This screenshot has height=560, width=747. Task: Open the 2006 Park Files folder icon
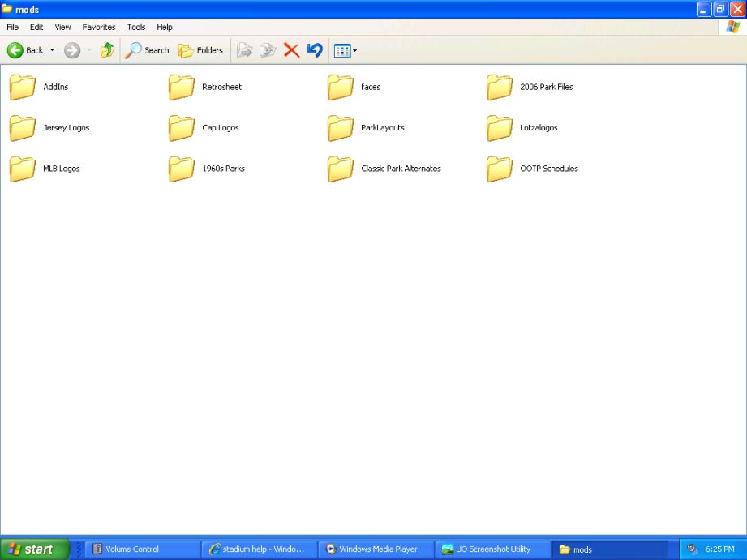[x=500, y=88]
